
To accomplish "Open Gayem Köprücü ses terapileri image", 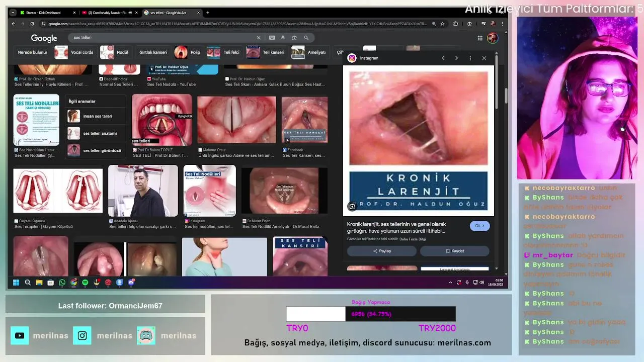I will (58, 191).
